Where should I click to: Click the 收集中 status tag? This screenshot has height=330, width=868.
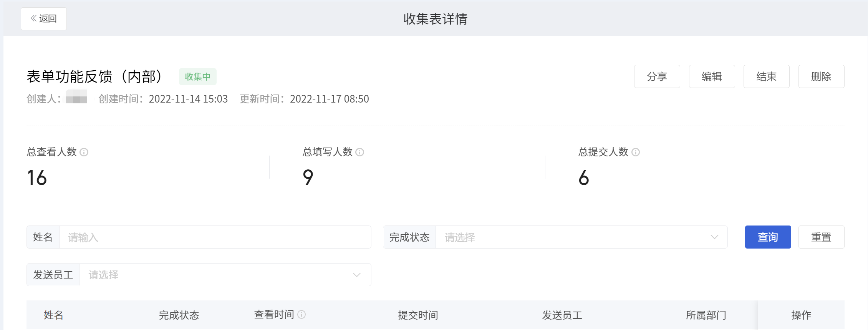[x=198, y=76]
